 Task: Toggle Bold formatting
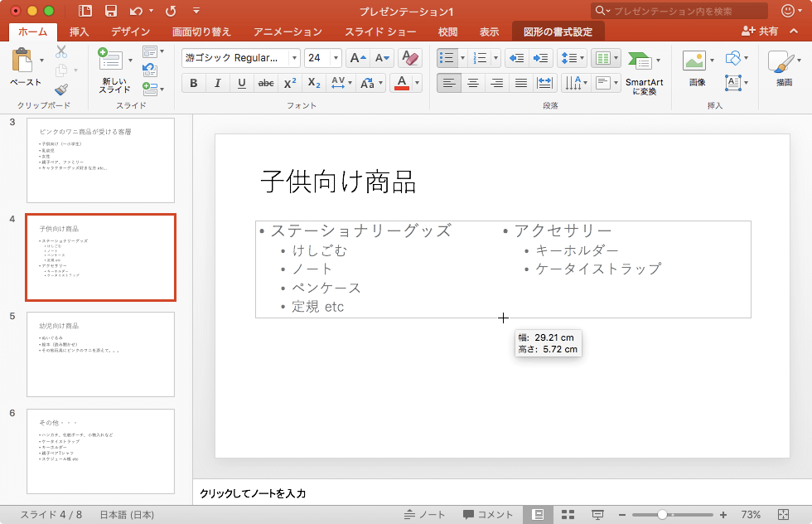tap(194, 83)
